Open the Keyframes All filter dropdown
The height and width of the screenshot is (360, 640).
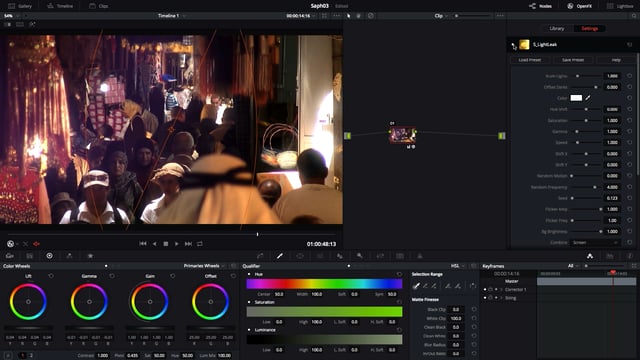[x=572, y=266]
